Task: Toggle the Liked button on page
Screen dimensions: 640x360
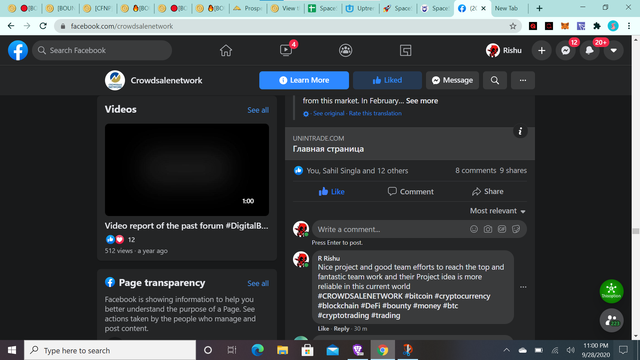Action: tap(387, 80)
